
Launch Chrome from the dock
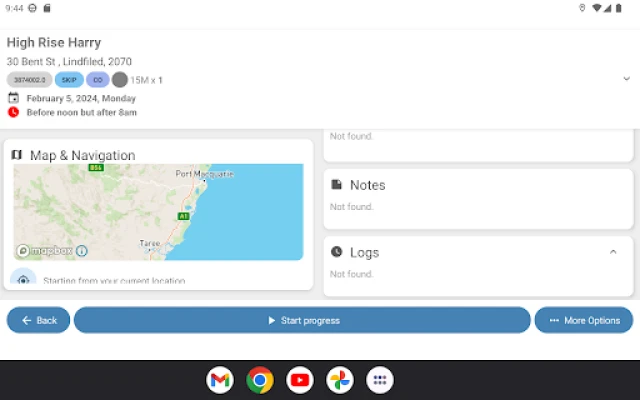tap(260, 380)
